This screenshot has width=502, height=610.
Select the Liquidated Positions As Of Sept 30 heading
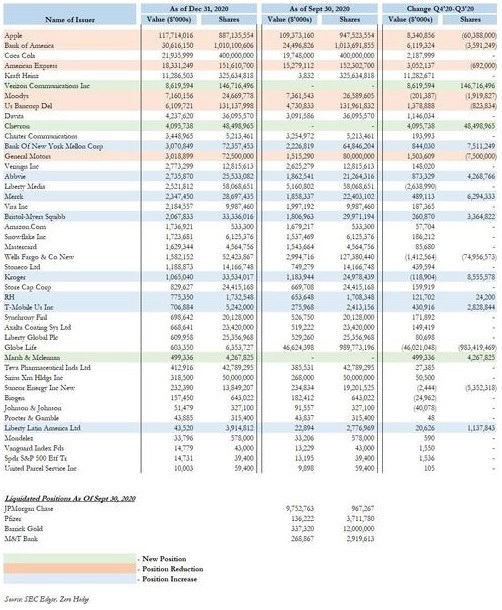70,498
